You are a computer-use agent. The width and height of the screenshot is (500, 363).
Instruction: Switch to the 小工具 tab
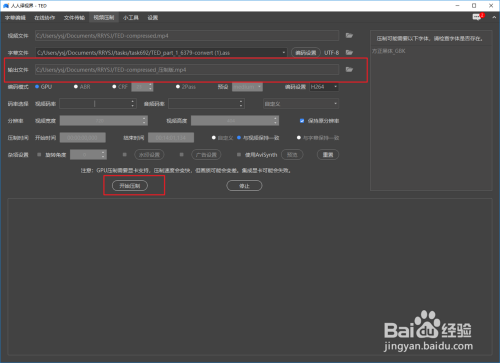tap(131, 18)
